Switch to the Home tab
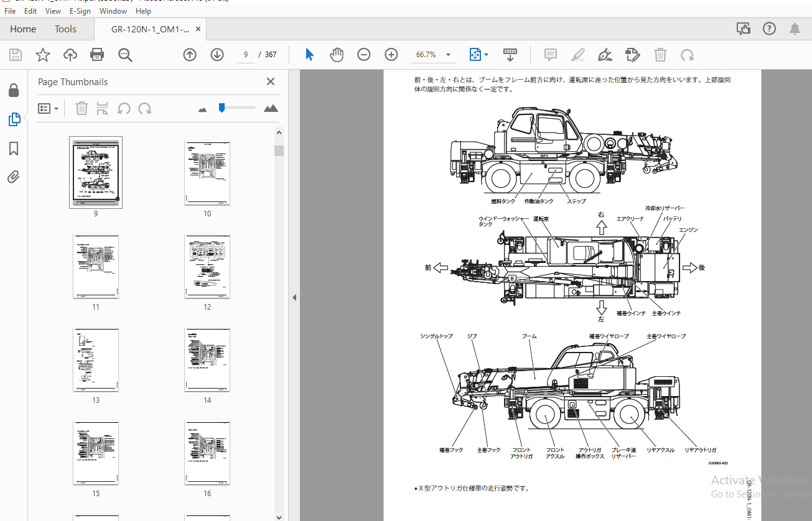This screenshot has width=812, height=521. [23, 29]
